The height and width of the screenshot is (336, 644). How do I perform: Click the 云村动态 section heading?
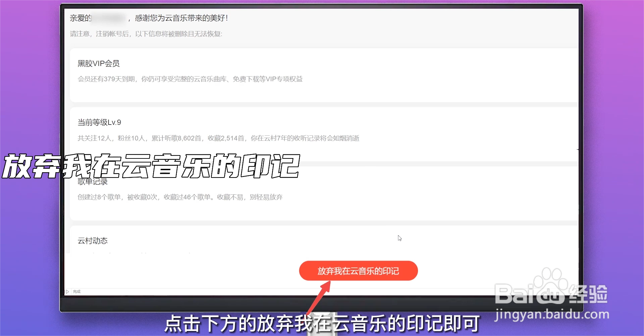coord(92,241)
